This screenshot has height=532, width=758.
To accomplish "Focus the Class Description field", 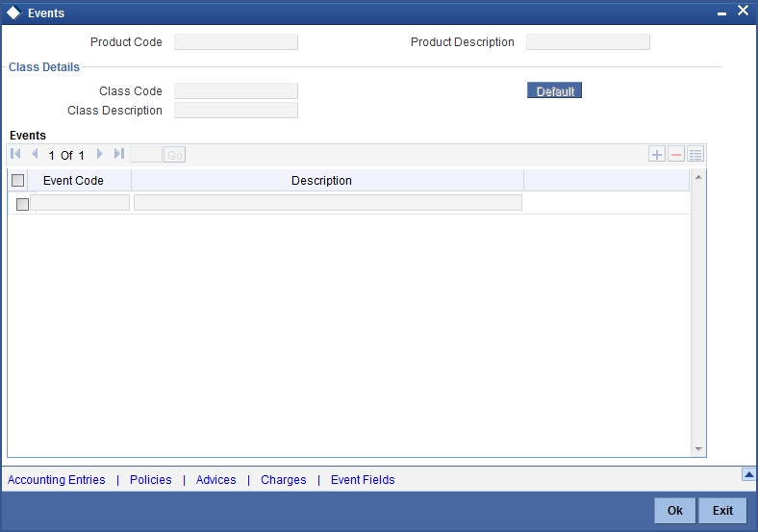I will click(x=236, y=111).
